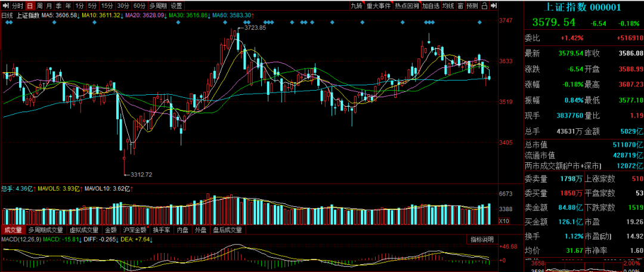
Task: Click the 预测 forecast button
Action: [x=473, y=6]
